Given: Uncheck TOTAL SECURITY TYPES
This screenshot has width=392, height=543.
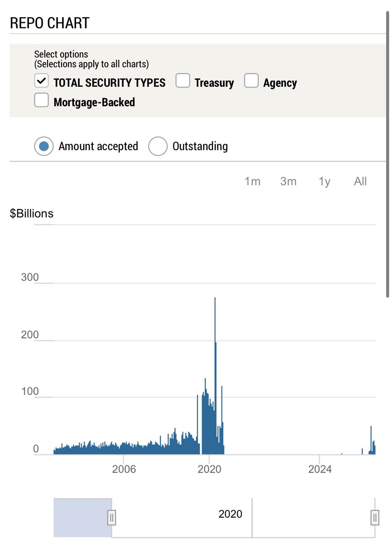Looking at the screenshot, I should [x=41, y=80].
